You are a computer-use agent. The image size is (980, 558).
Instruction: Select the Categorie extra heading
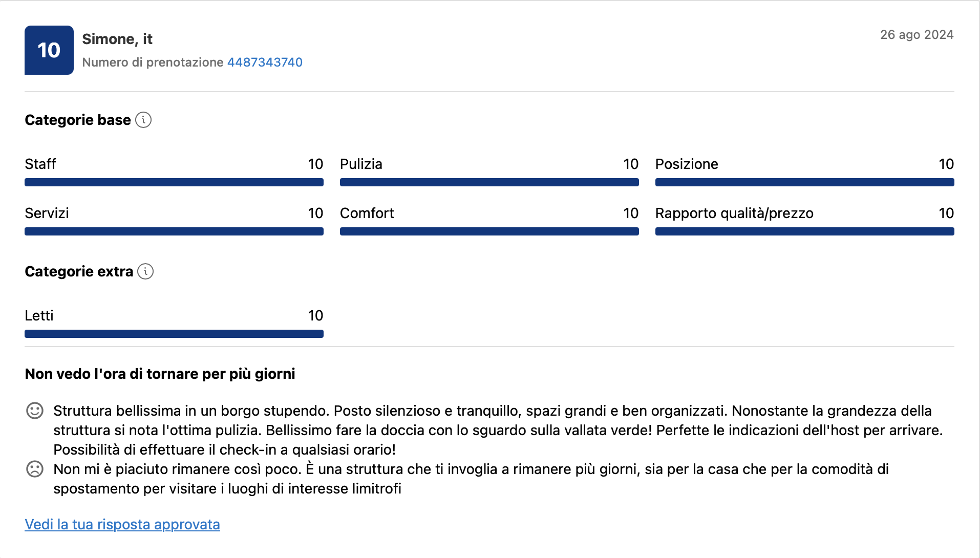[x=78, y=271]
